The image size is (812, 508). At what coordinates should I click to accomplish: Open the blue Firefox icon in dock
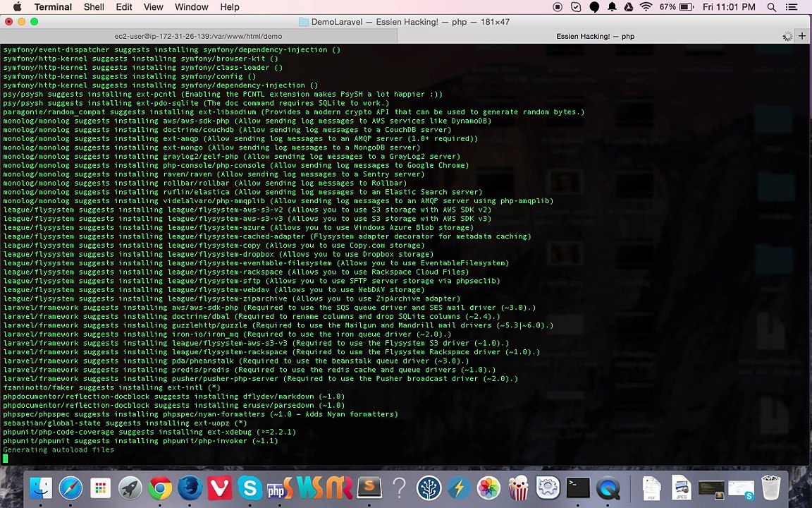coord(190,488)
